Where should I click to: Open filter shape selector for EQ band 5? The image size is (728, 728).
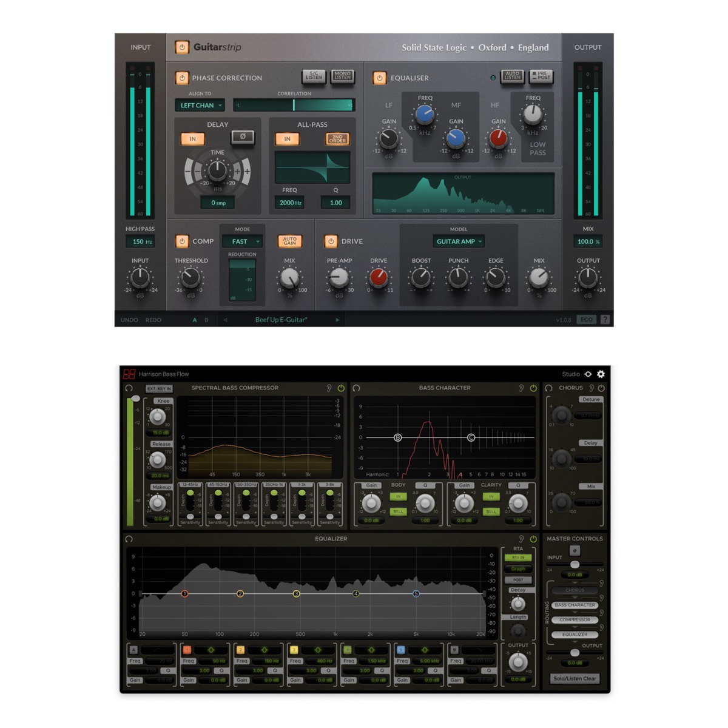[424, 650]
